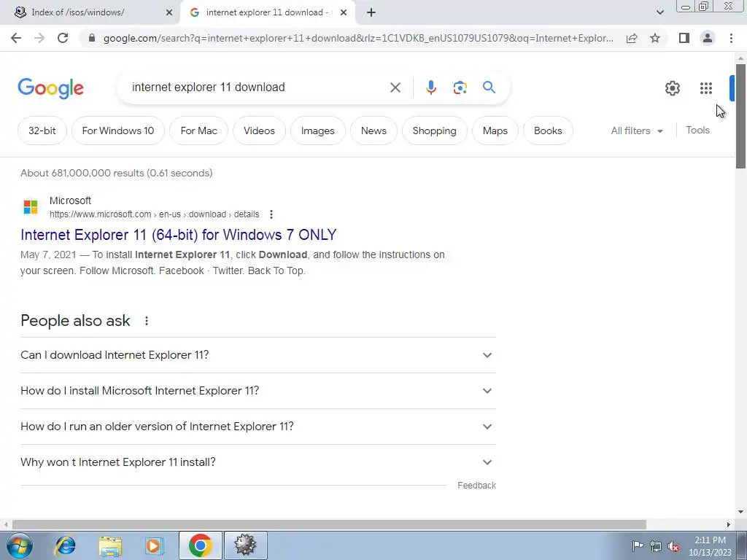Viewport: 747px width, 560px height.
Task: Switch to Chrome in the taskbar
Action: pos(200,545)
